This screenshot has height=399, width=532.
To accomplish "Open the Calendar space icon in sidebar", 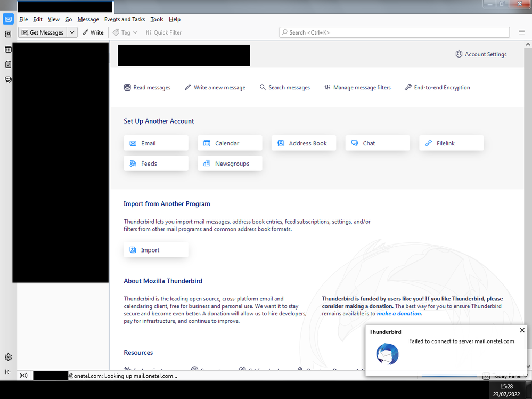I will coord(8,49).
